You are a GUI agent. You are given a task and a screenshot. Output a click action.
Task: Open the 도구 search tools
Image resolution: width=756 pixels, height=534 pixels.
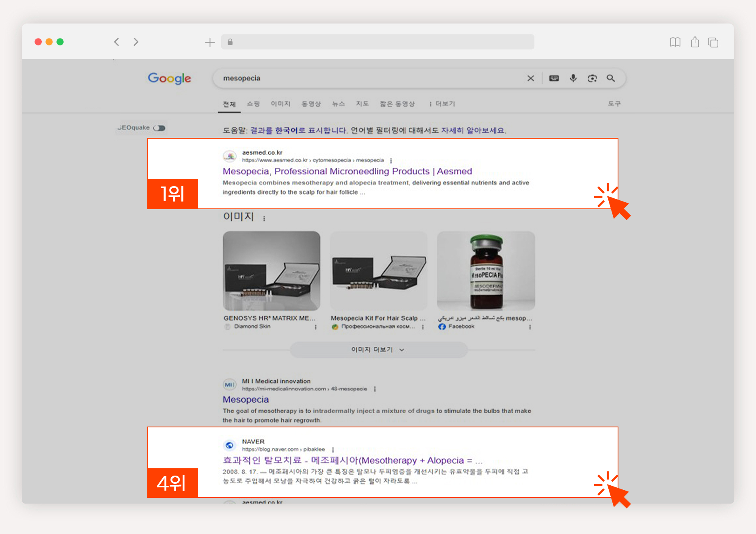point(614,104)
